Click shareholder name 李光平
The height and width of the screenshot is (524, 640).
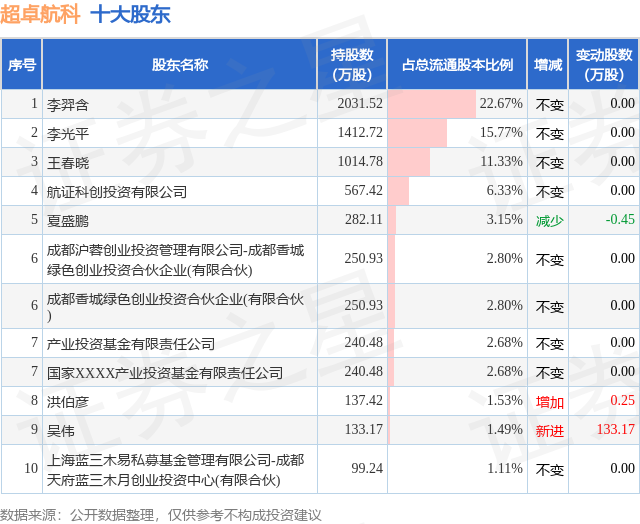pyautogui.click(x=68, y=134)
